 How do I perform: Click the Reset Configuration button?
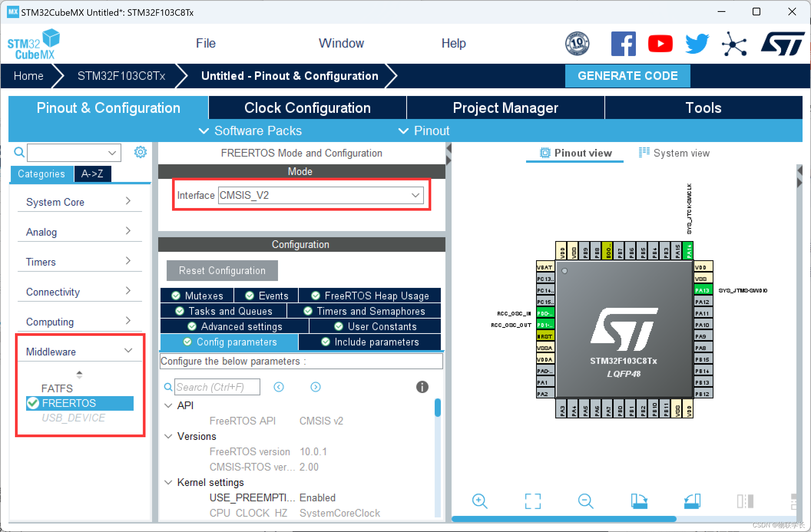(x=222, y=271)
